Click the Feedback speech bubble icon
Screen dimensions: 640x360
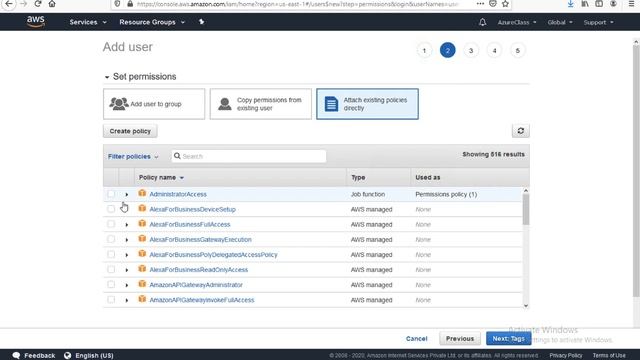pyautogui.click(x=16, y=355)
